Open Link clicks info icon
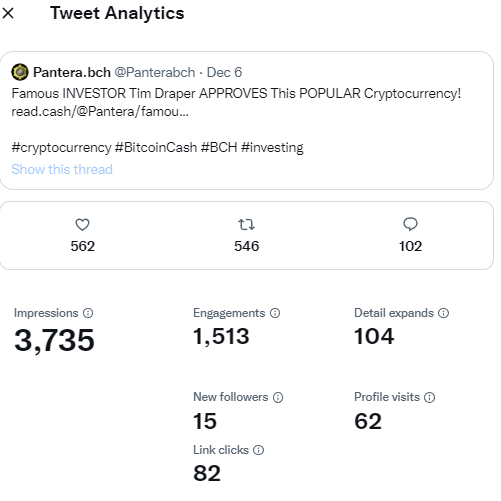Viewport: 501px width, 501px height. click(x=258, y=450)
